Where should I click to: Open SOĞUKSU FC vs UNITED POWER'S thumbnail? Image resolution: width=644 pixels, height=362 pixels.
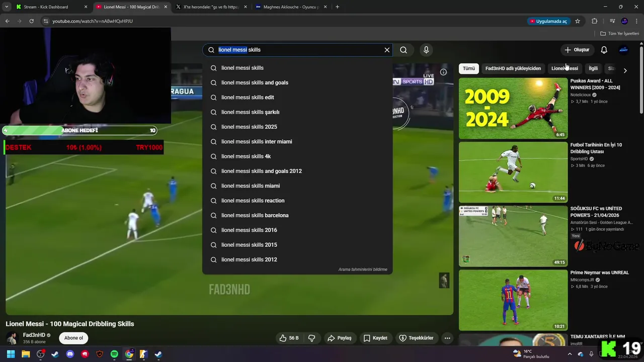[x=513, y=236]
